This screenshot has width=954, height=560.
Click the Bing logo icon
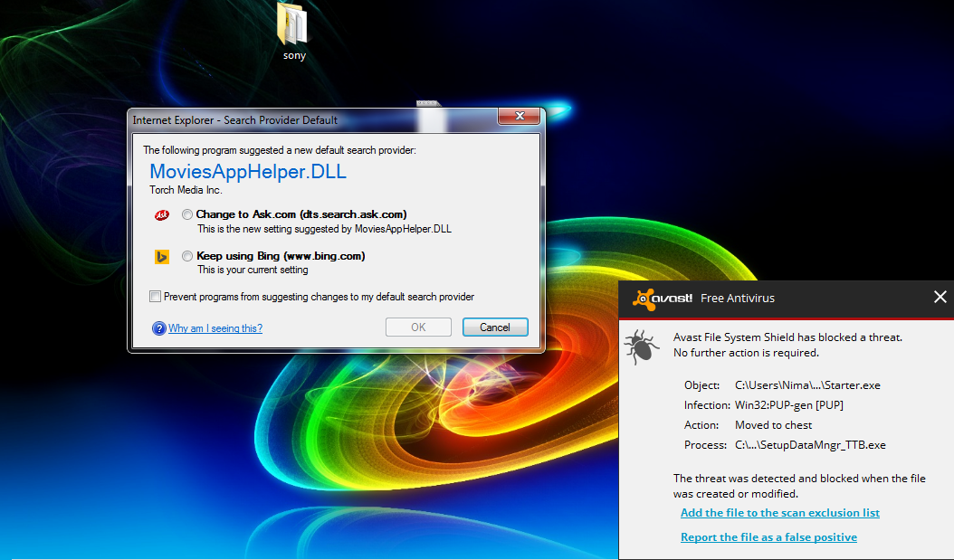point(161,257)
